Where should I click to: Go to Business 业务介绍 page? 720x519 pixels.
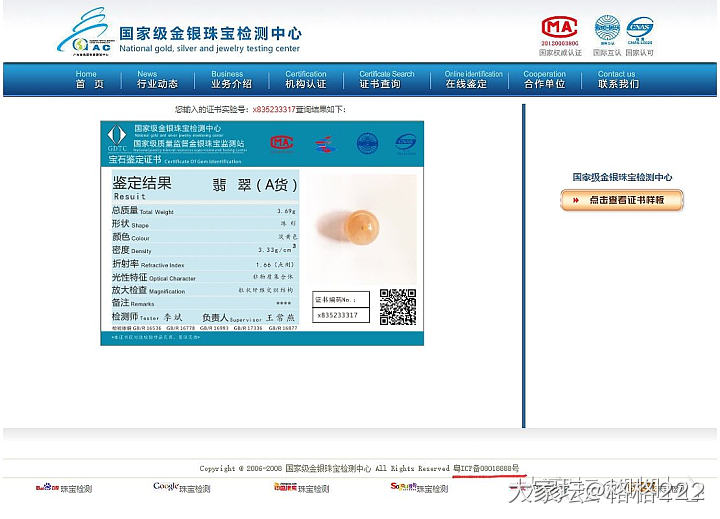[231, 79]
